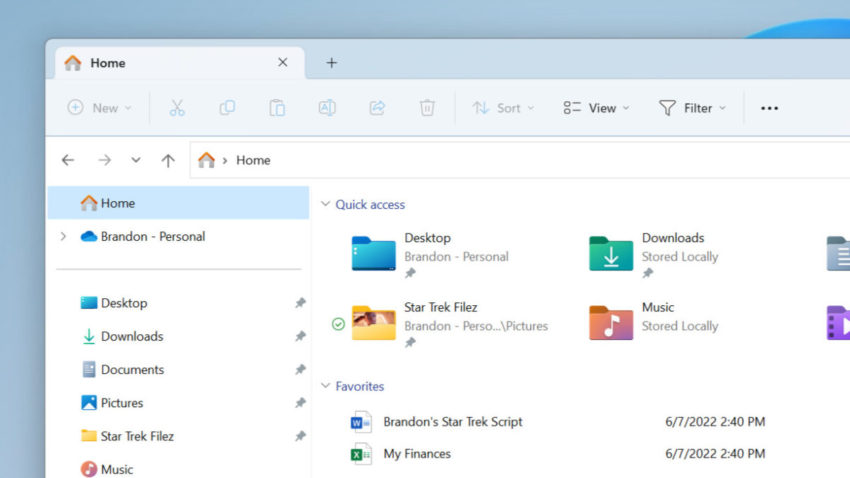Collapse the Favorites section

point(325,386)
